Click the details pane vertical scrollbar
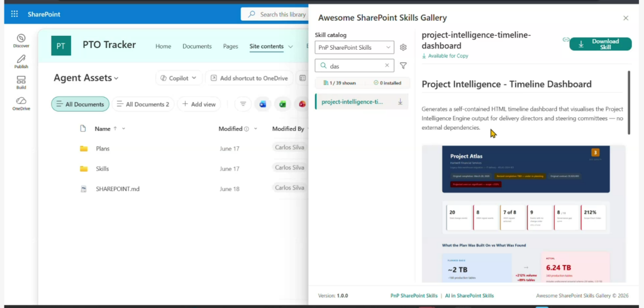Image resolution: width=644 pixels, height=308 pixels. pos(628,103)
